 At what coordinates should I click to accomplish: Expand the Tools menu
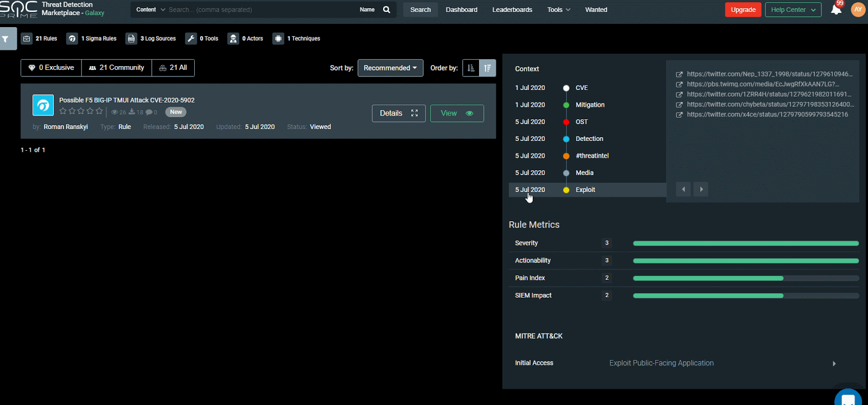[558, 10]
